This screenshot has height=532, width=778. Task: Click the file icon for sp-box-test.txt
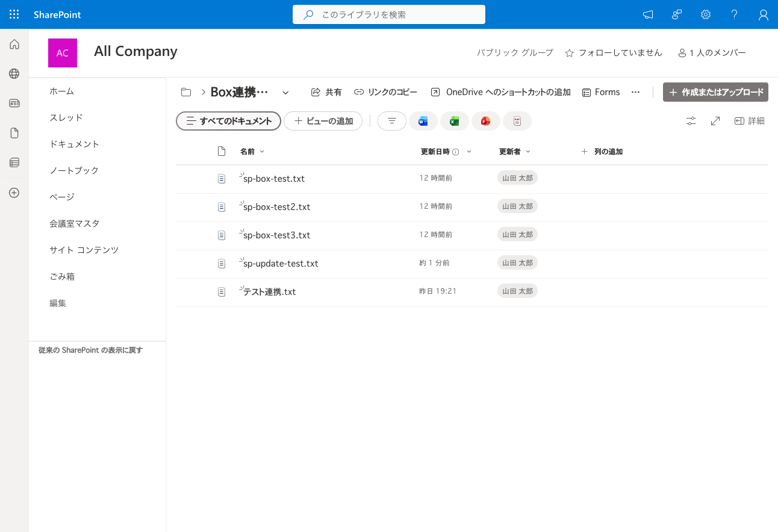(222, 179)
